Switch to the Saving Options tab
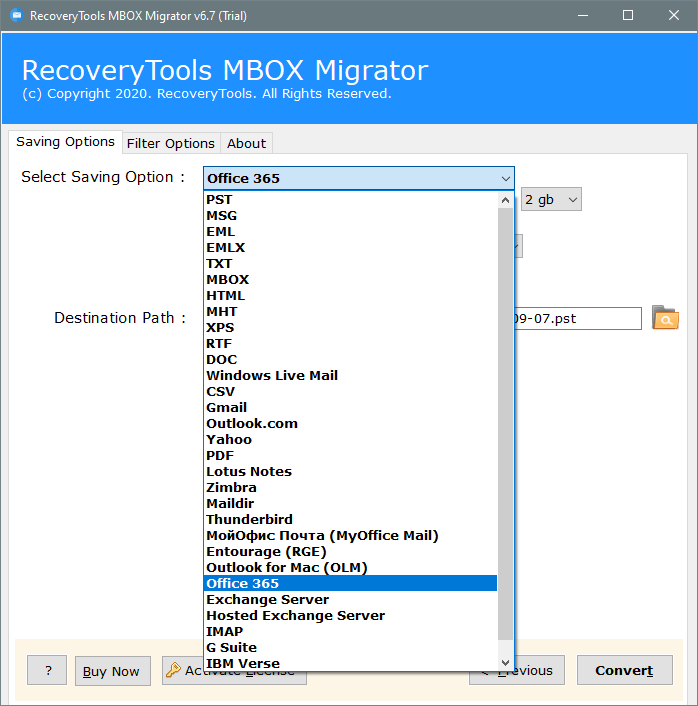 (x=65, y=142)
